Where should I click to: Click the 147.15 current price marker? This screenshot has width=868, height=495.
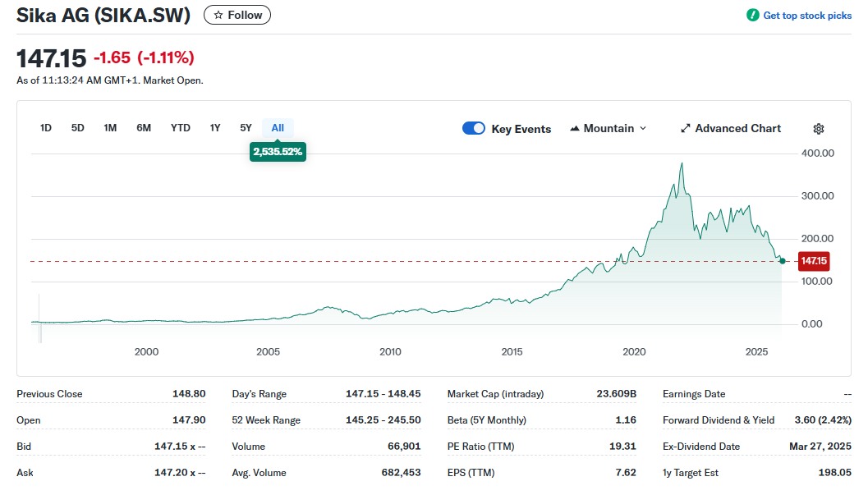814,261
